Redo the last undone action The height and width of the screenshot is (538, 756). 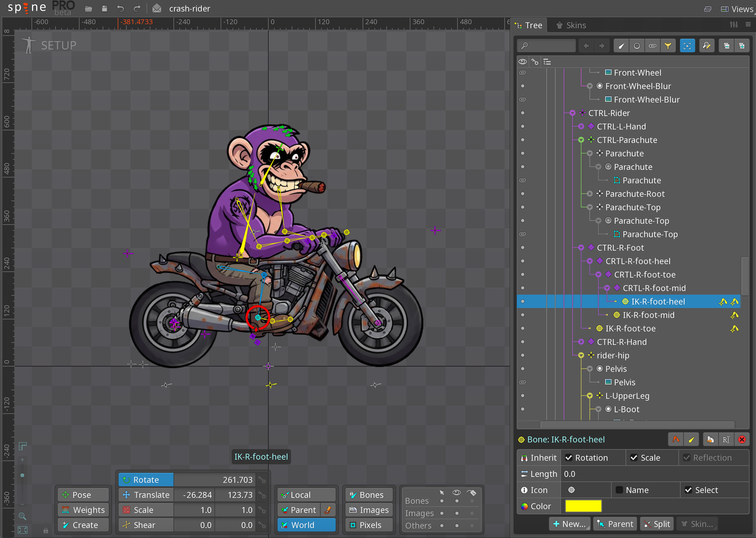[137, 8]
